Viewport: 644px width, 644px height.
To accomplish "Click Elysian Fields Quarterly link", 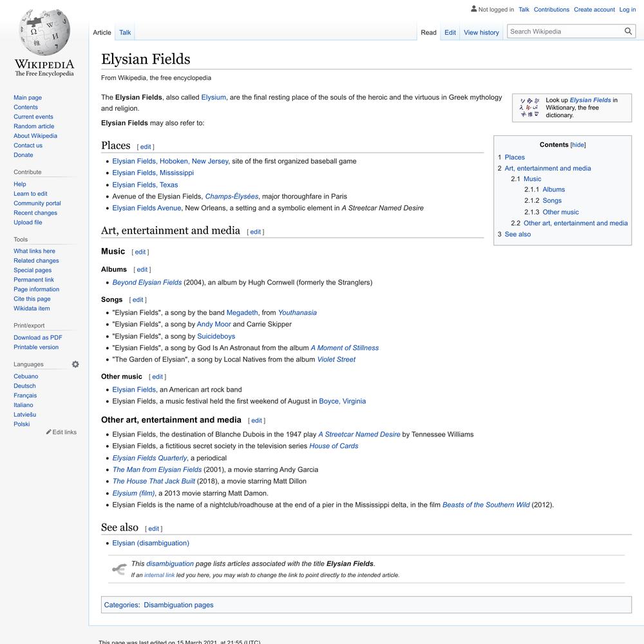I will (149, 458).
